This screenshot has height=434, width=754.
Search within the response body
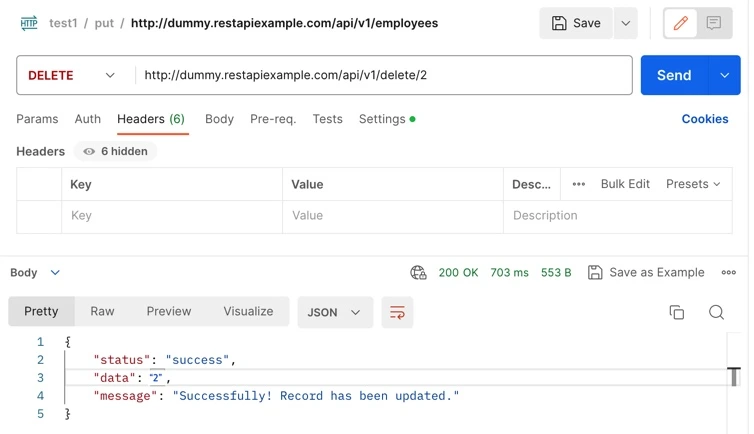coord(716,312)
